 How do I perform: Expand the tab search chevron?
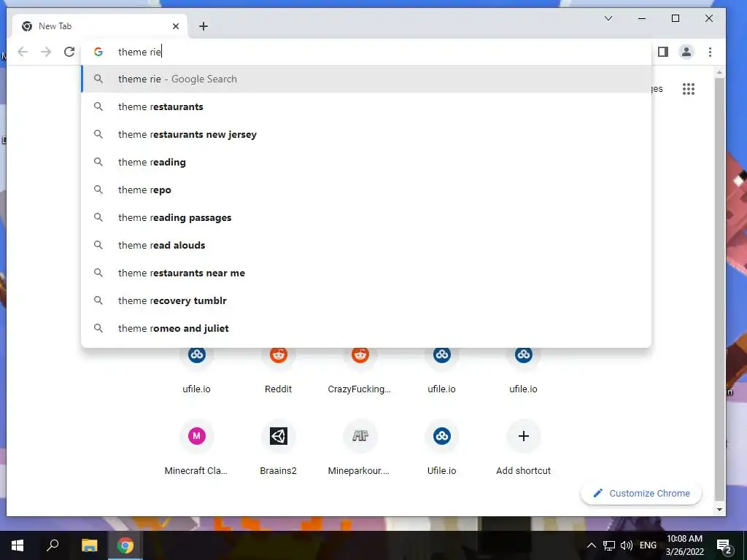coord(608,18)
